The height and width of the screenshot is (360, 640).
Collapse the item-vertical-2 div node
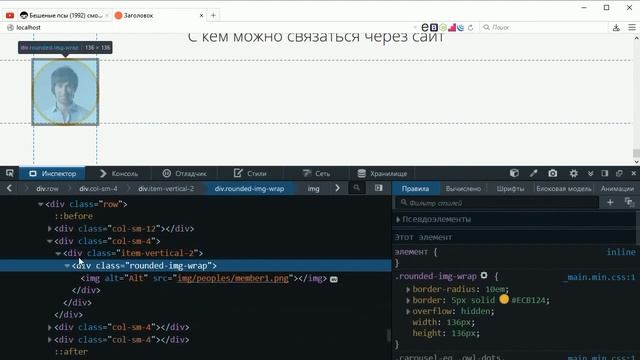click(58, 253)
